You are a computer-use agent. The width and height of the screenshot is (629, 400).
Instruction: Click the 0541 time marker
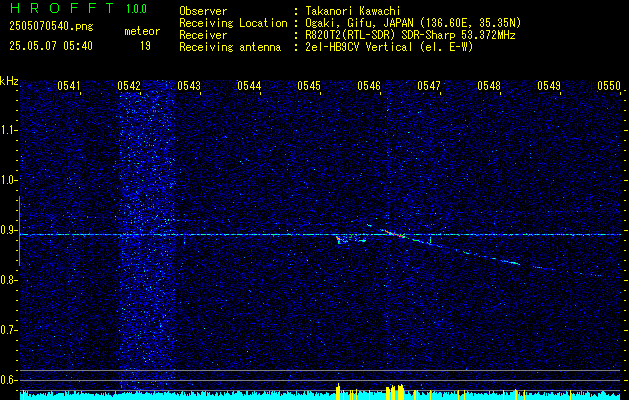click(69, 86)
